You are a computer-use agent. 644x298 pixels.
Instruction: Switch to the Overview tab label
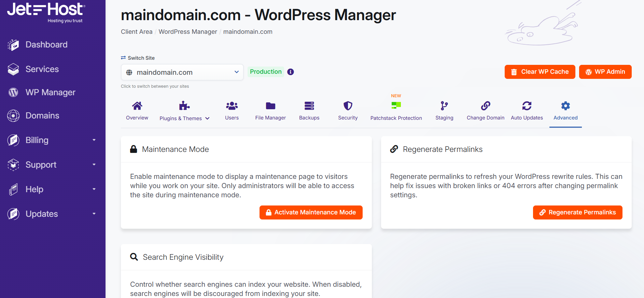pos(137,118)
